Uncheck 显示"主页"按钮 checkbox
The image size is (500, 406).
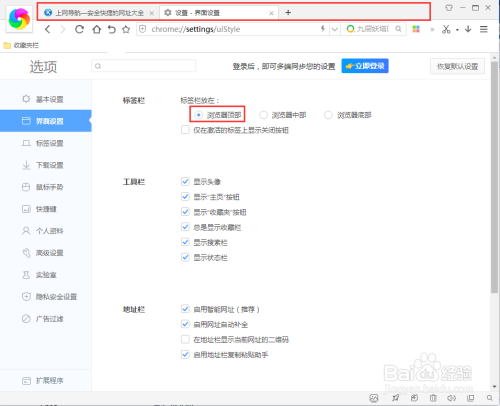pos(185,197)
